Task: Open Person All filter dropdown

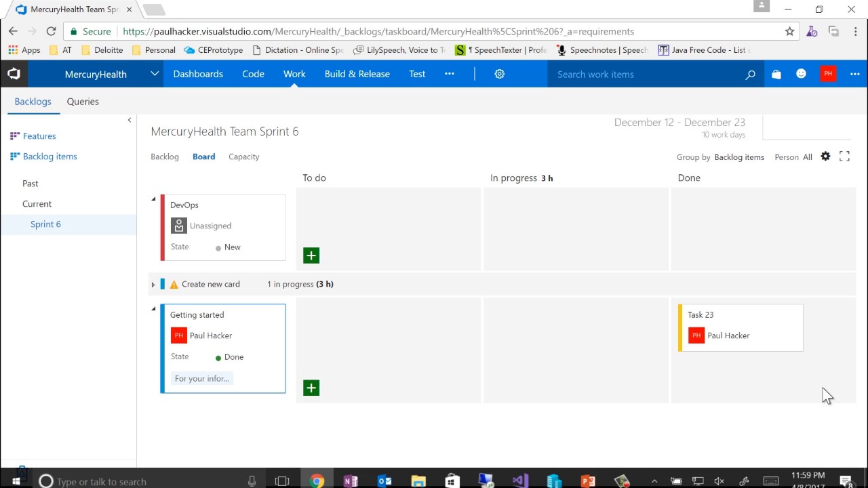Action: [x=808, y=157]
